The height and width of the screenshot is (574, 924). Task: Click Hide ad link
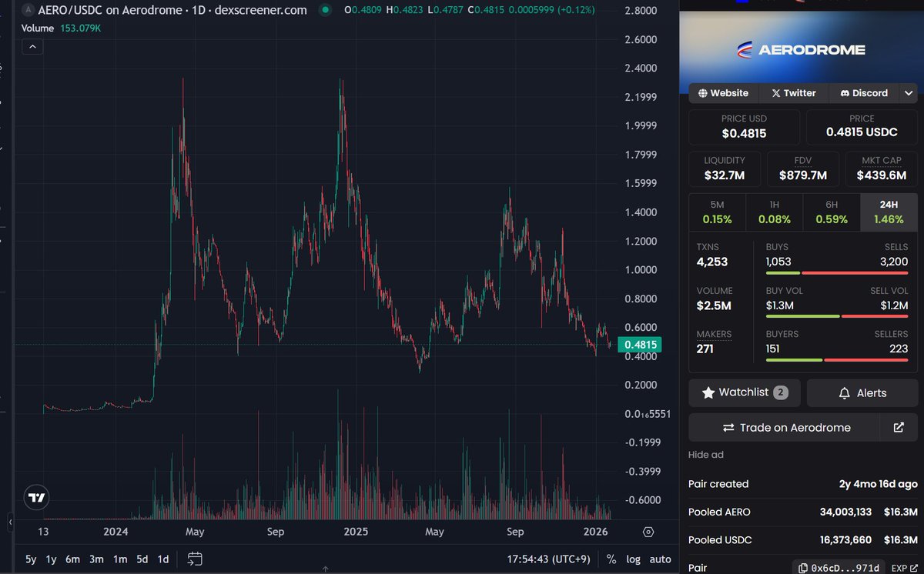[x=705, y=455]
